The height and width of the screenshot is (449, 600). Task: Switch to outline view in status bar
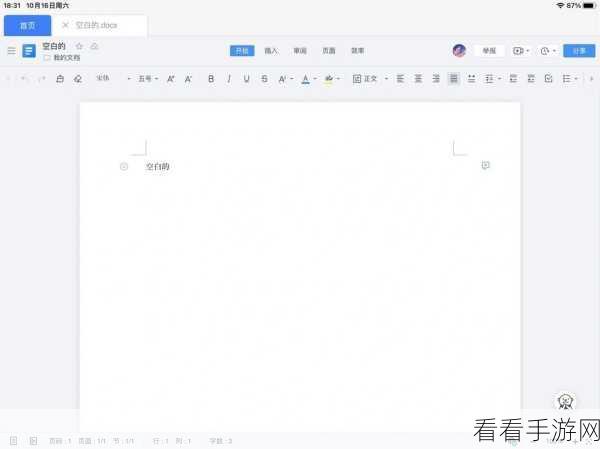click(33, 441)
